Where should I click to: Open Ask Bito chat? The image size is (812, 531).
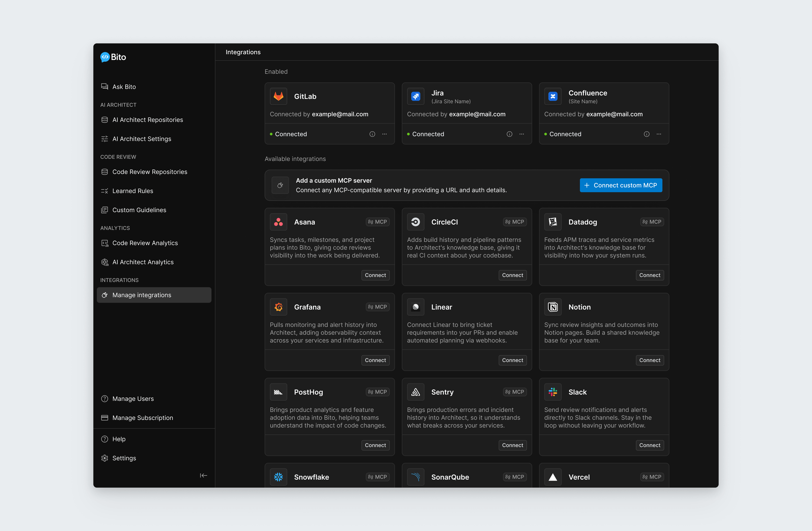pyautogui.click(x=154, y=87)
